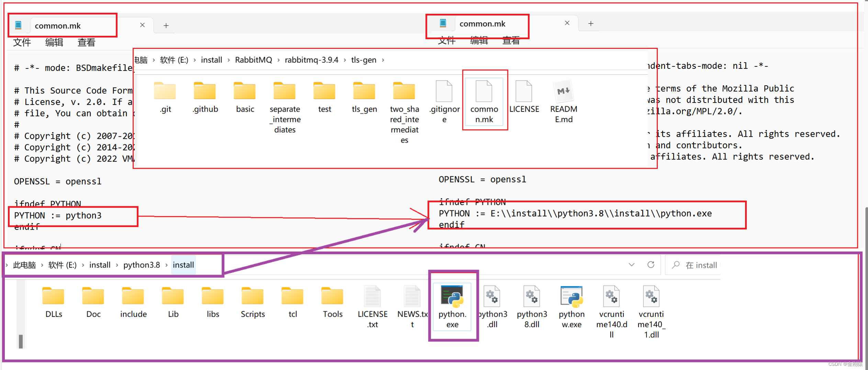Viewport: 868px width, 370px height.
Task: Refresh the install folder view
Action: (x=651, y=265)
